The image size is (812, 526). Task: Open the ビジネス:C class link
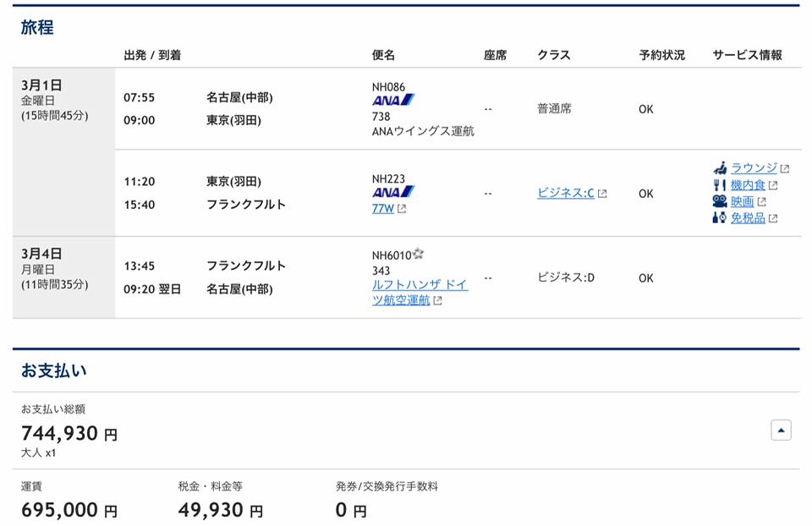[566, 193]
